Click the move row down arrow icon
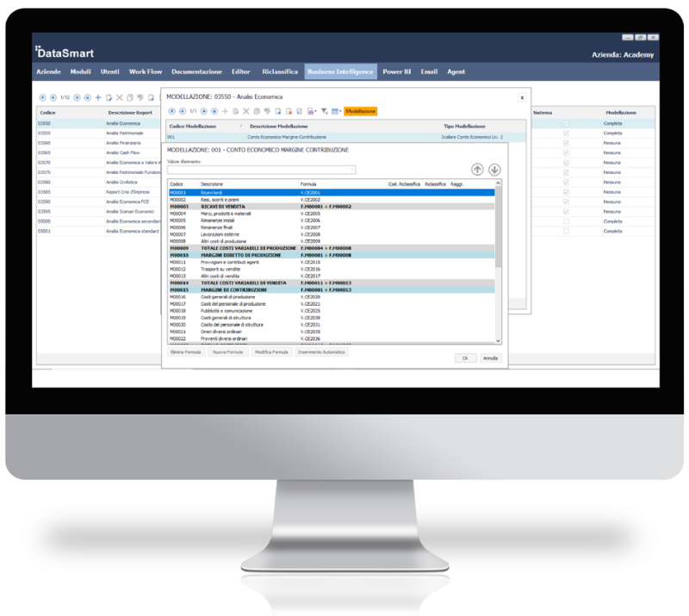Viewport: 689px width, 616px height. pos(494,169)
